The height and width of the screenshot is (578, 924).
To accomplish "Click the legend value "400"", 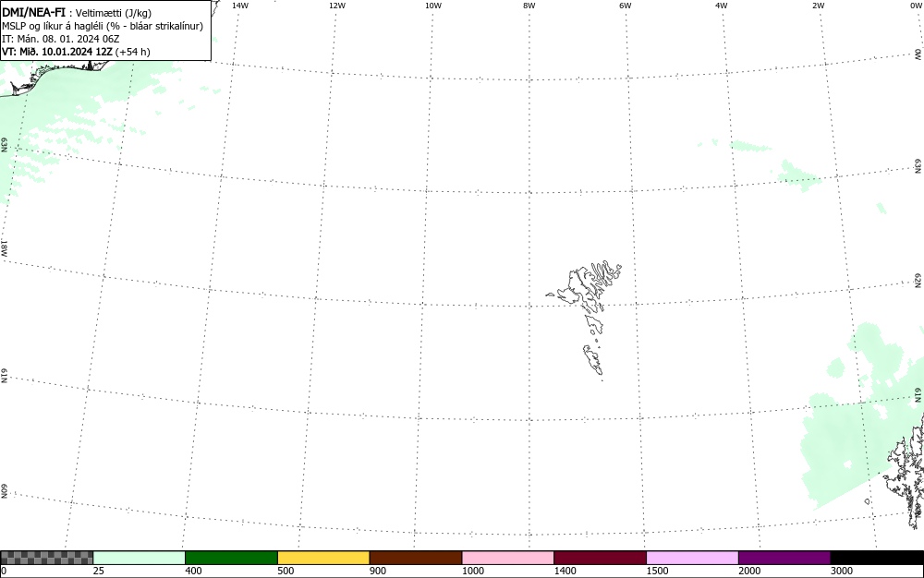I will pos(193,571).
